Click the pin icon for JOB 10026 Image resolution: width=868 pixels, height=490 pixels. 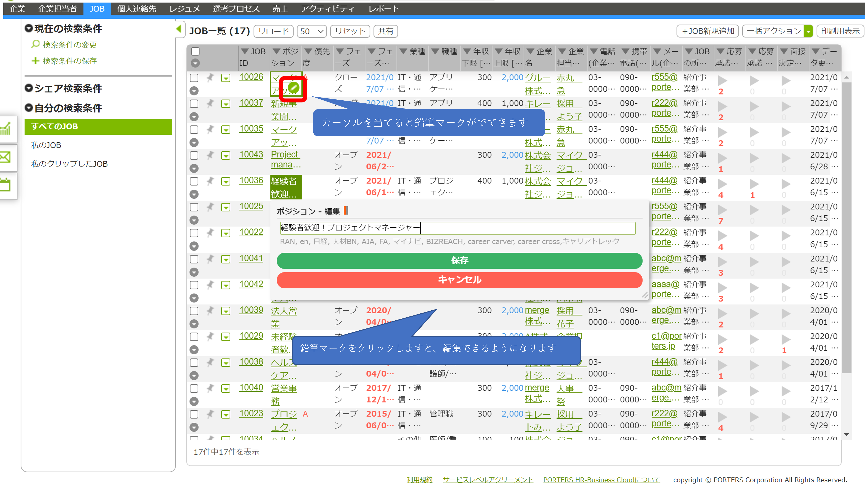(210, 78)
